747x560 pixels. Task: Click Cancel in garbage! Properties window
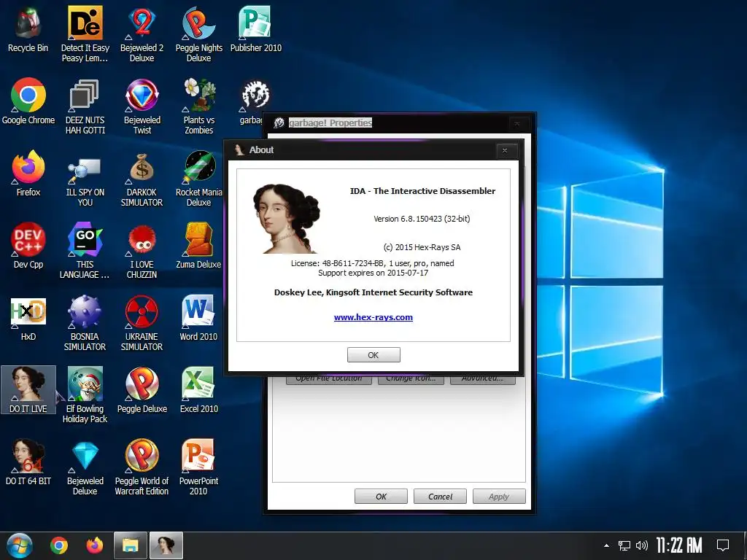pos(440,496)
